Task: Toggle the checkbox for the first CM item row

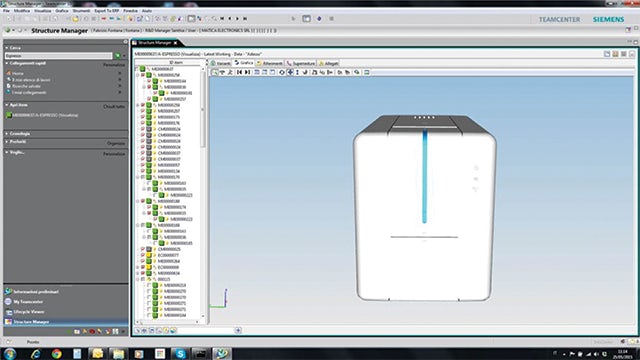Action: pyautogui.click(x=143, y=129)
